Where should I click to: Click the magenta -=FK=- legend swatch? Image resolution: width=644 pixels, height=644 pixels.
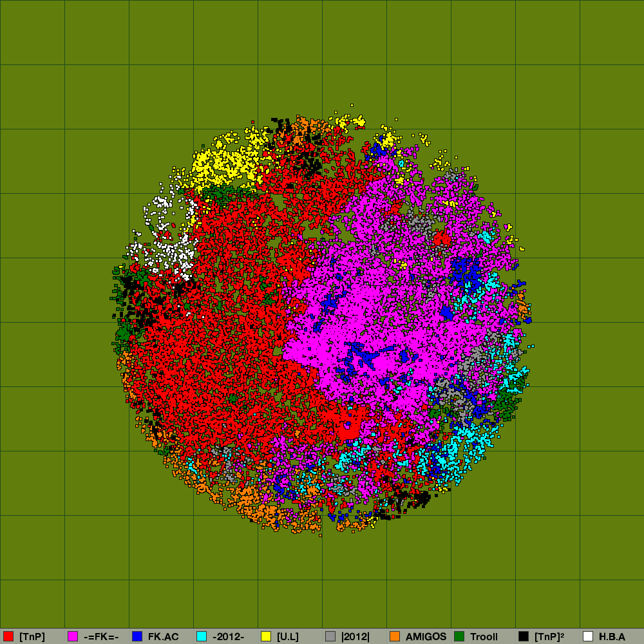[x=73, y=636]
